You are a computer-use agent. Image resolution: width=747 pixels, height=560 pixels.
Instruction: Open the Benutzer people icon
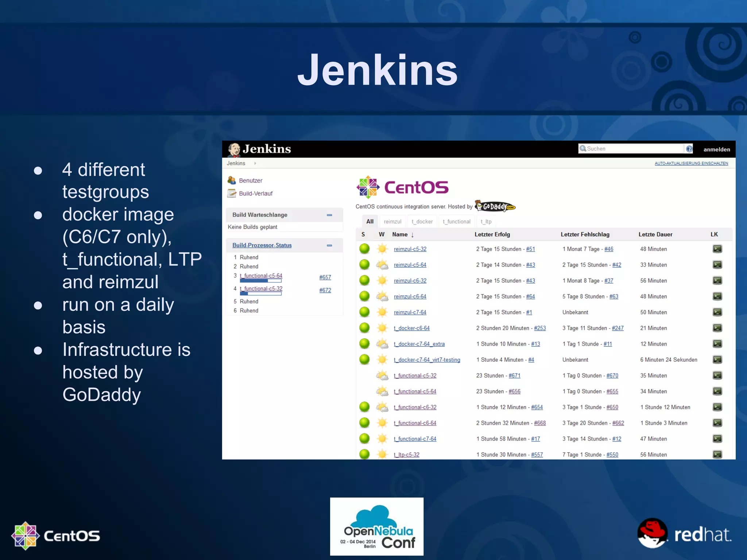(232, 180)
